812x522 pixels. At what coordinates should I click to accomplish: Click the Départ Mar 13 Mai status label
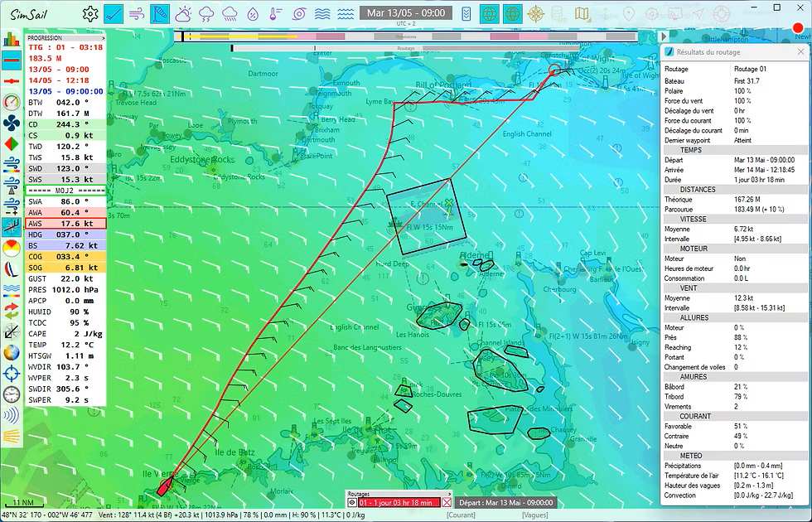pos(505,503)
